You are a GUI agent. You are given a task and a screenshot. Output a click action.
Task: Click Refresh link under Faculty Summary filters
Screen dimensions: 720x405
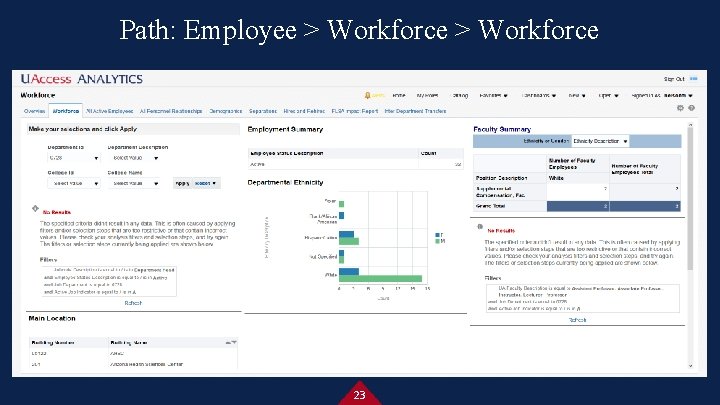coord(577,320)
